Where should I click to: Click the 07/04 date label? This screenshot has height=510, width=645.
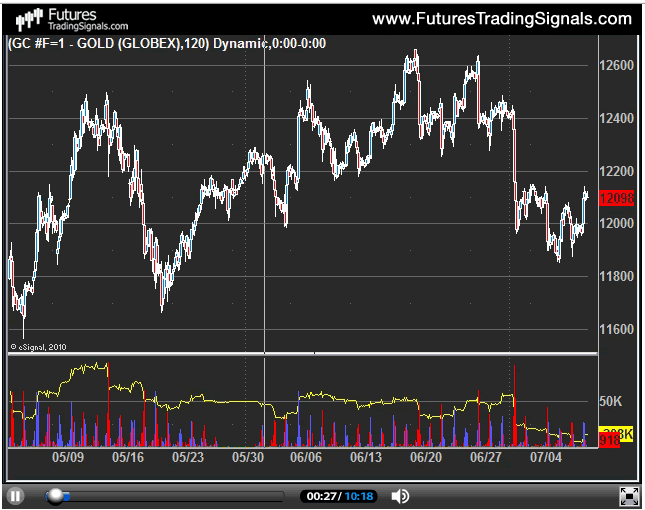[x=546, y=457]
